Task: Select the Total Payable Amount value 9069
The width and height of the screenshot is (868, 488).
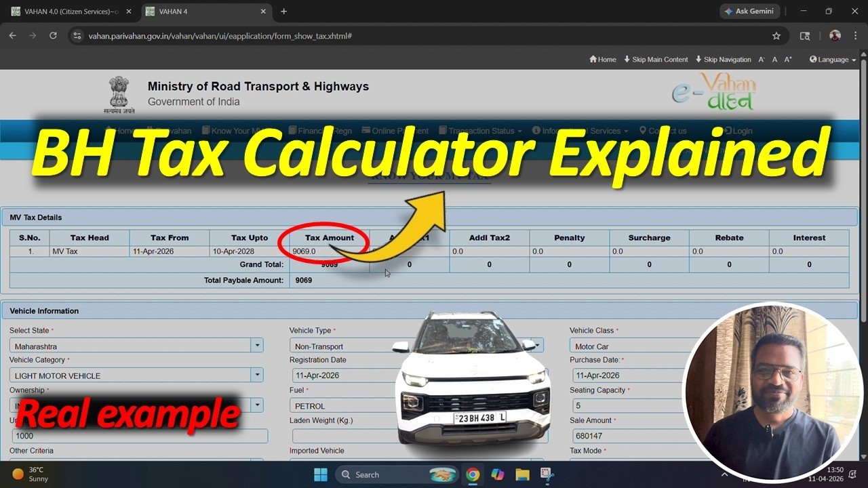Action: click(x=304, y=280)
